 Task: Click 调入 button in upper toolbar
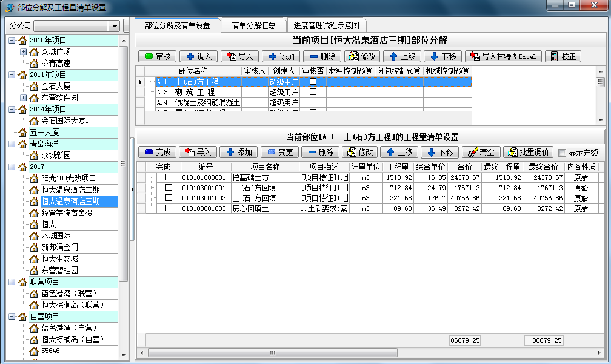pyautogui.click(x=198, y=56)
